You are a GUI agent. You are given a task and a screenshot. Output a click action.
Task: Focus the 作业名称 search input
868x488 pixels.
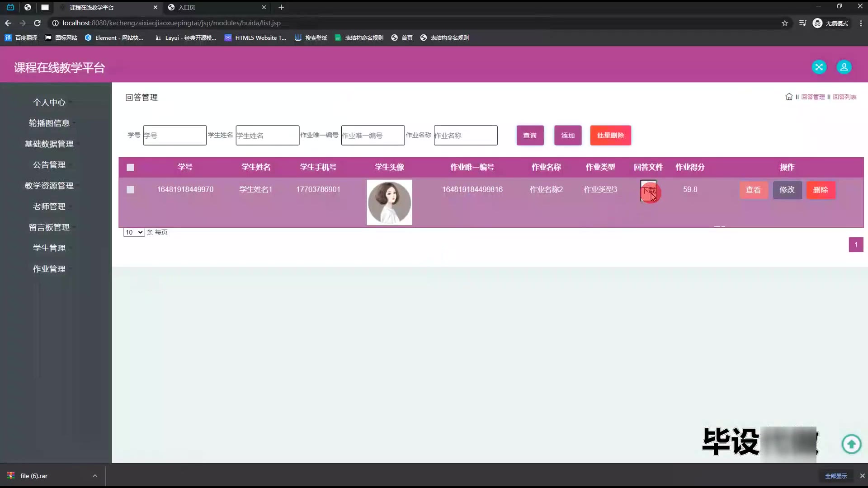coord(465,136)
